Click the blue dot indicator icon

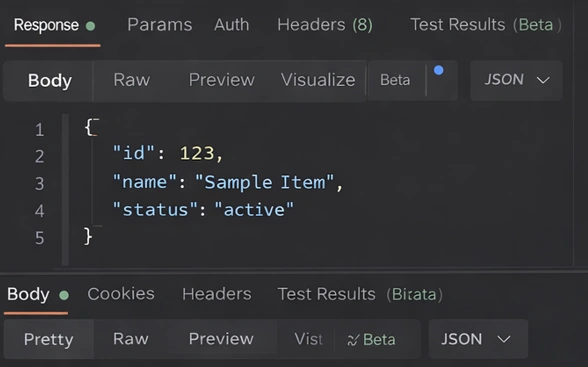click(438, 70)
